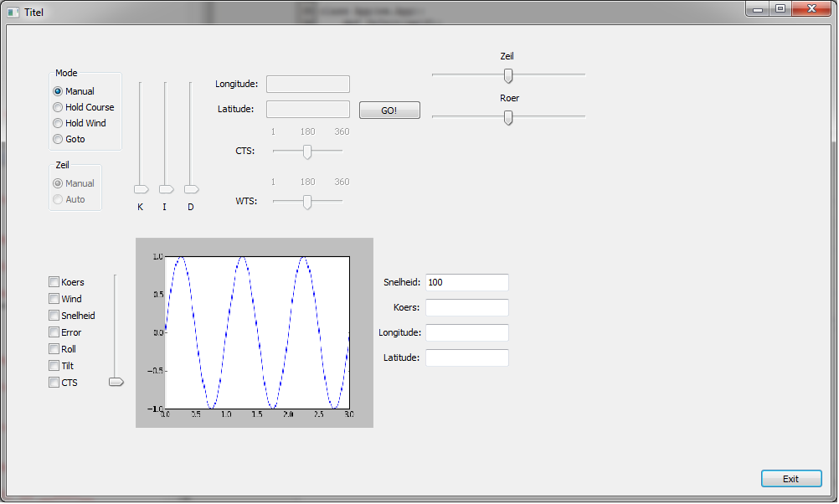The image size is (839, 504).
Task: Select the Hold Wind mode option
Action: (x=58, y=123)
